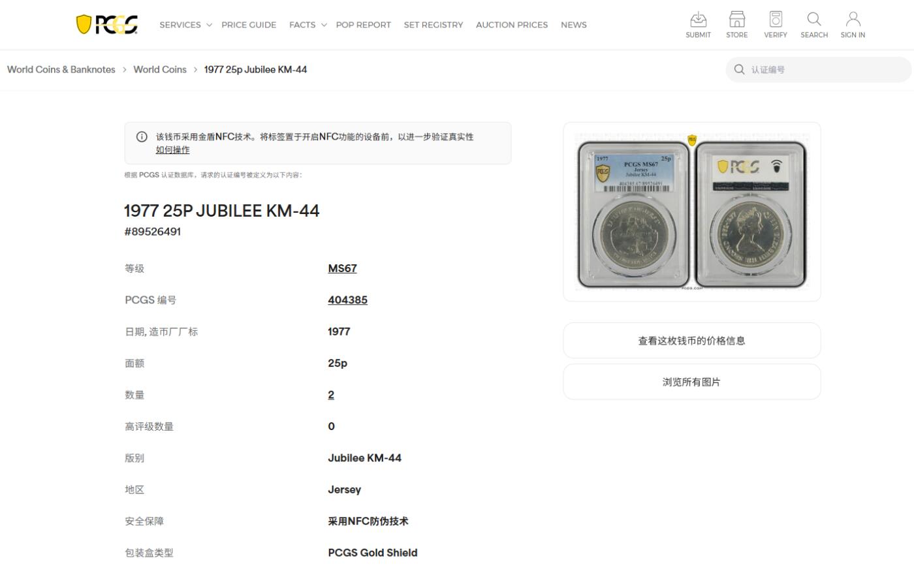914x588 pixels.
Task: Open the coin slab image thumbnail
Action: [692, 211]
